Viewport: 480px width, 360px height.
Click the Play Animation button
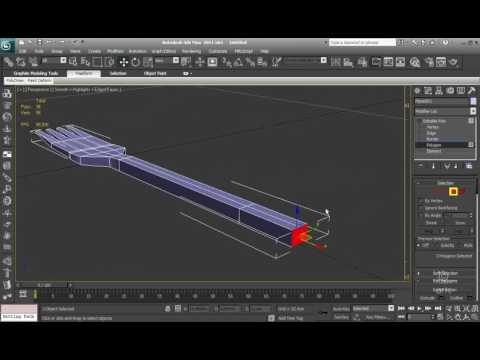[420, 309]
